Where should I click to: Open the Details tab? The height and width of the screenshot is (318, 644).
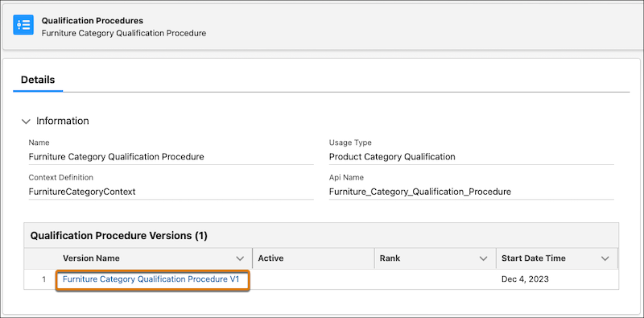[38, 80]
